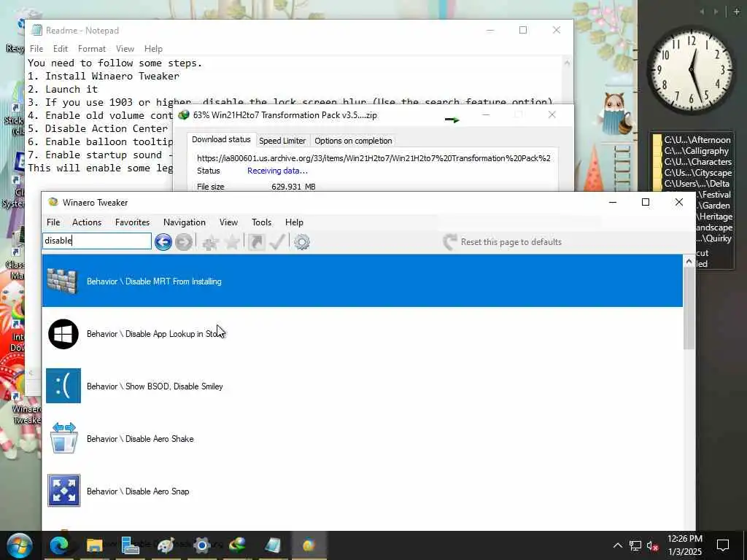The width and height of the screenshot is (747, 560).
Task: Click Reset this page to defaults
Action: [511, 242]
